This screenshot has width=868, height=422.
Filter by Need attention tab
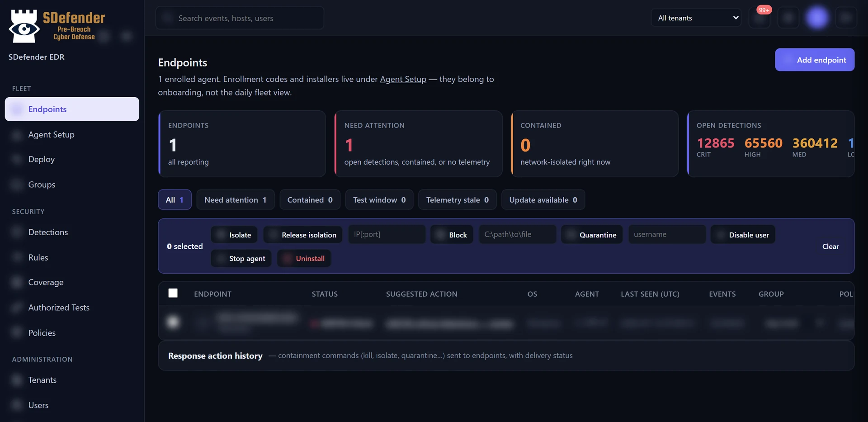(x=236, y=199)
